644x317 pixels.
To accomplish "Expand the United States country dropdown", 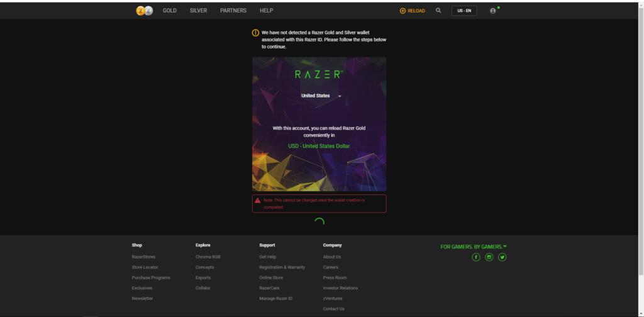I will (x=321, y=96).
